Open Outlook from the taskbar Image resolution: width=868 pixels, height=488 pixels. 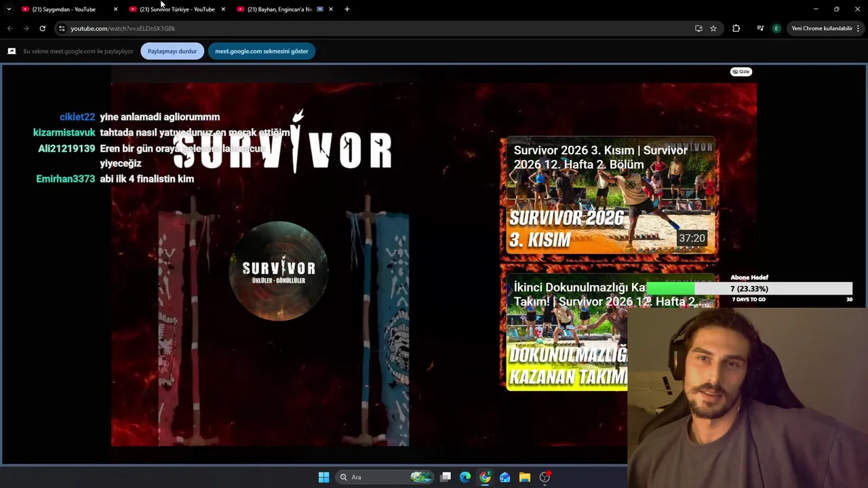click(505, 477)
